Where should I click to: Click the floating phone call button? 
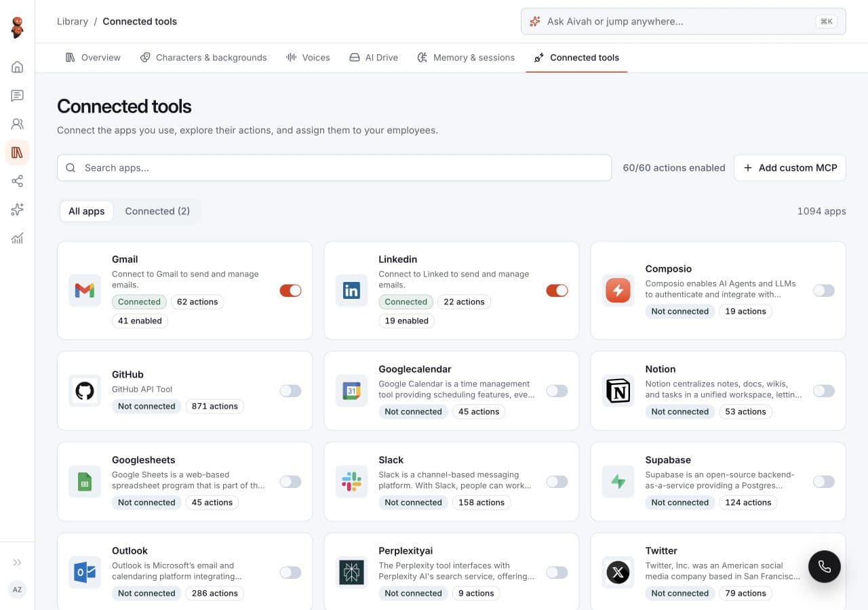pyautogui.click(x=825, y=567)
